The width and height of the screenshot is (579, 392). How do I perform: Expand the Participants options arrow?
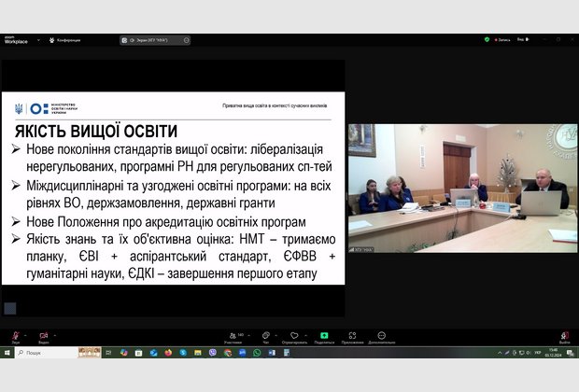tap(248, 335)
